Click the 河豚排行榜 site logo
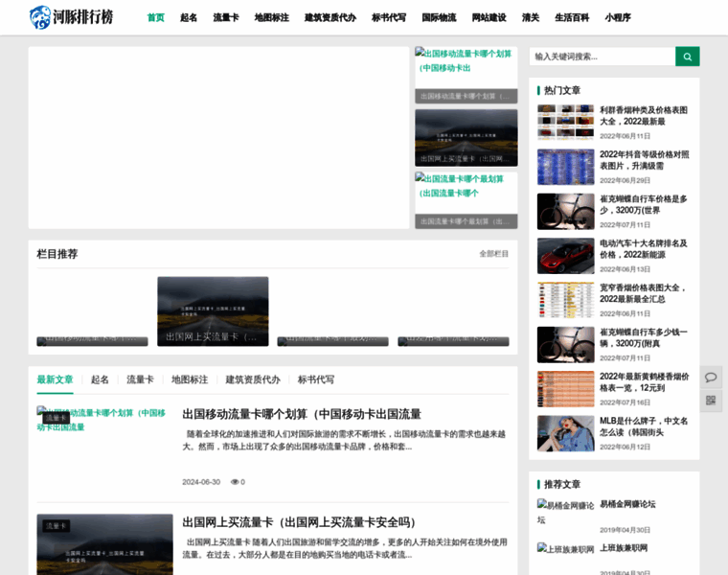The width and height of the screenshot is (728, 575). point(71,17)
